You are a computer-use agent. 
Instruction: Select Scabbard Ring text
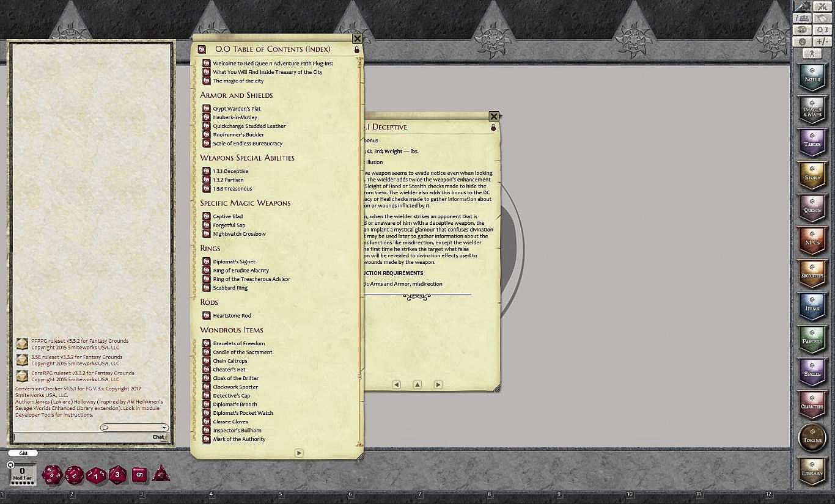click(230, 288)
